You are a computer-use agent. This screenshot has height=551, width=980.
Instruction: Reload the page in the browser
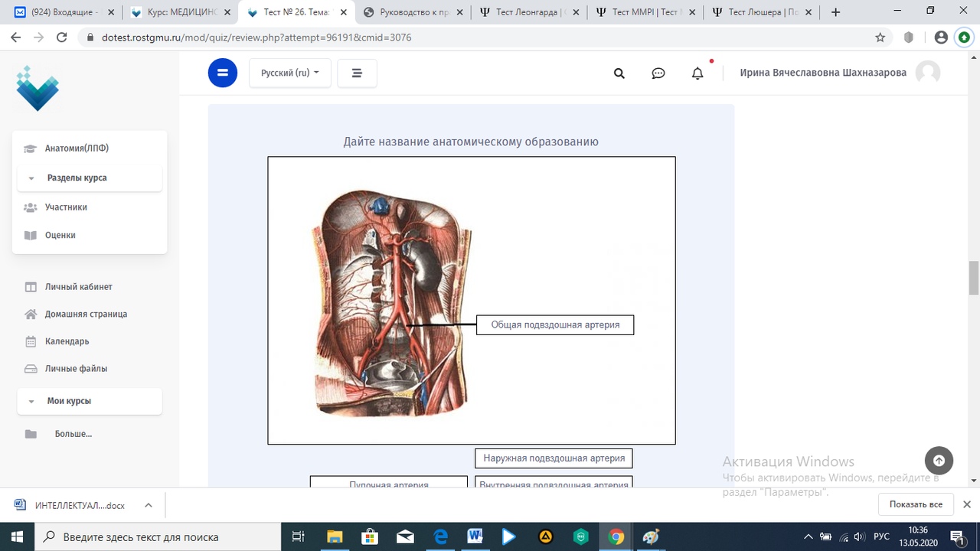[x=62, y=37]
